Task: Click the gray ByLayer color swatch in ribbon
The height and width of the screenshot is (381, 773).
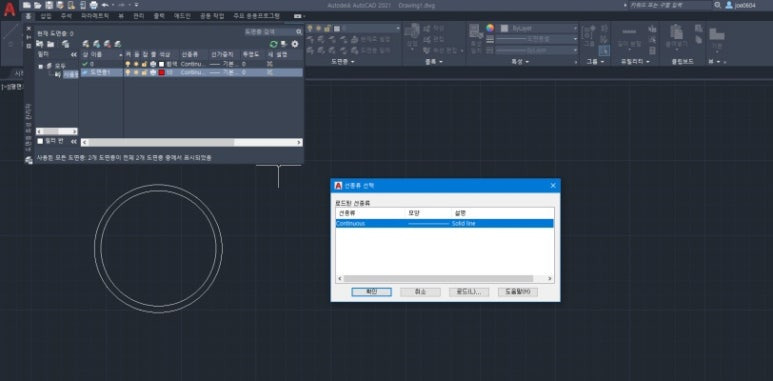Action: pyautogui.click(x=504, y=28)
